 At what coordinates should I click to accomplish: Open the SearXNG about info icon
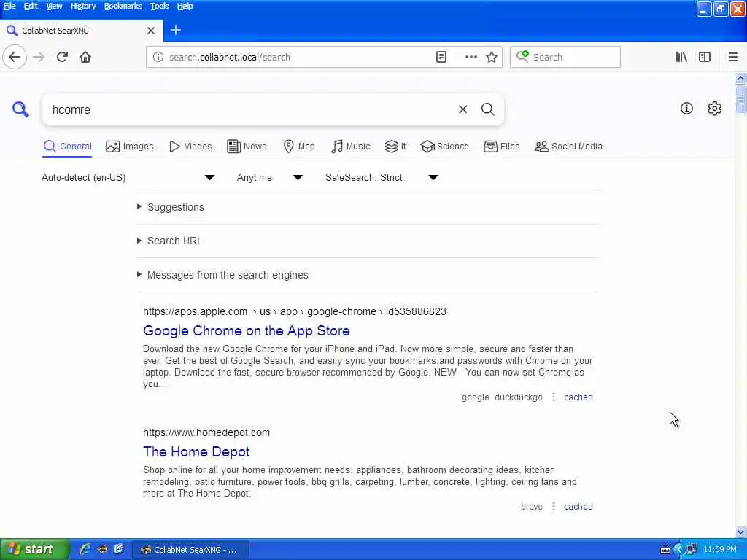click(x=686, y=109)
